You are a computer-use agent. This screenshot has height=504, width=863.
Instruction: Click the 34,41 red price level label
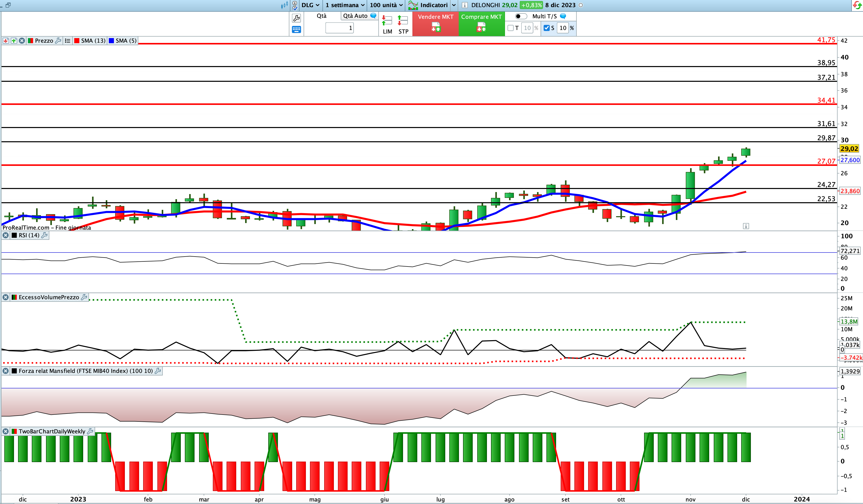click(x=826, y=100)
